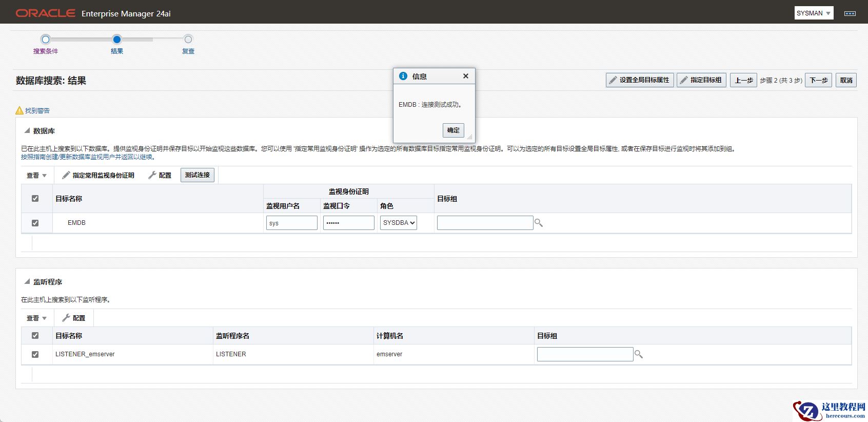This screenshot has width=868, height=422.
Task: Click the Oracle logo
Action: (x=46, y=13)
